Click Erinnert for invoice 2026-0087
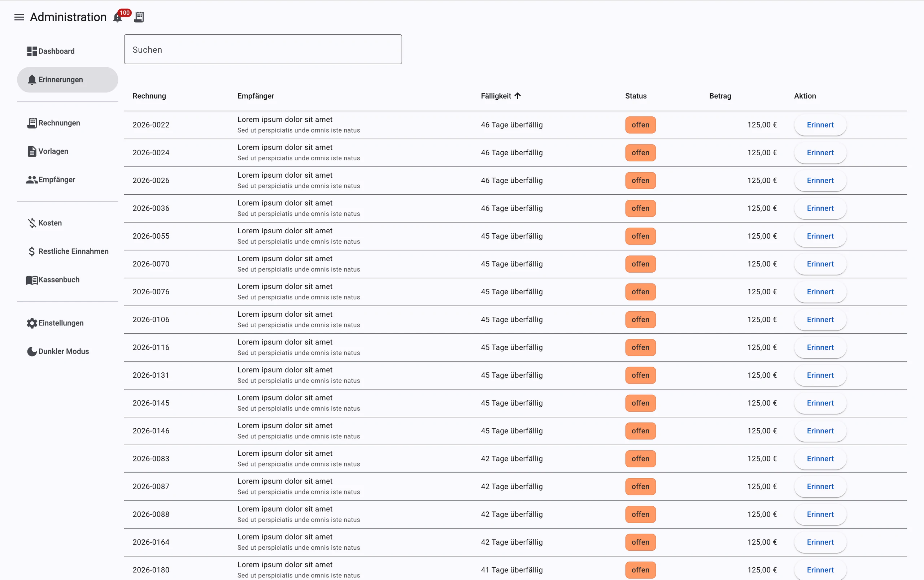This screenshot has width=924, height=580. (820, 487)
